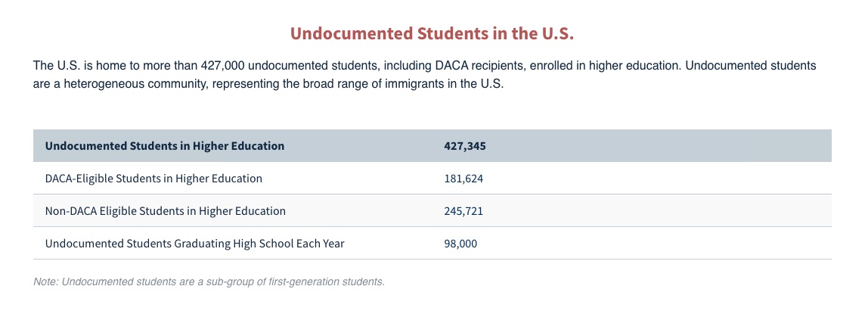Click the 'Undocumented Students in the U.S.' heading
The width and height of the screenshot is (868, 314).
point(432,33)
